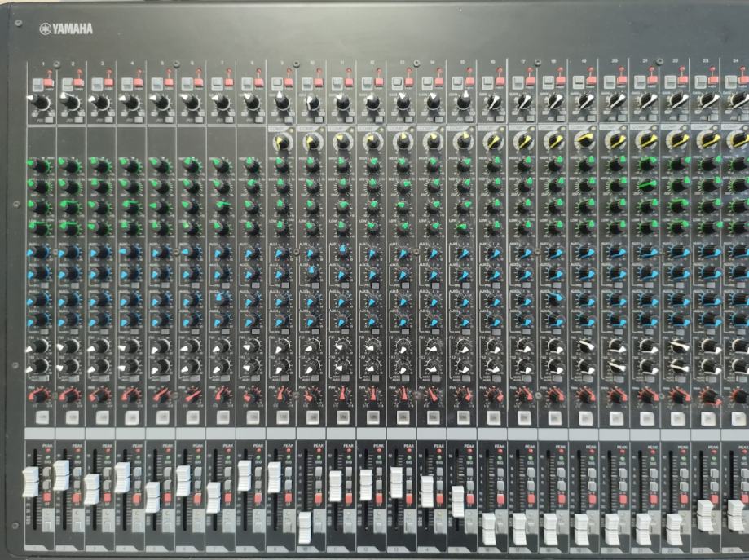Viewport: 749px width, 560px height.
Task: Click the gain knob on channel 10
Action: pos(312,102)
